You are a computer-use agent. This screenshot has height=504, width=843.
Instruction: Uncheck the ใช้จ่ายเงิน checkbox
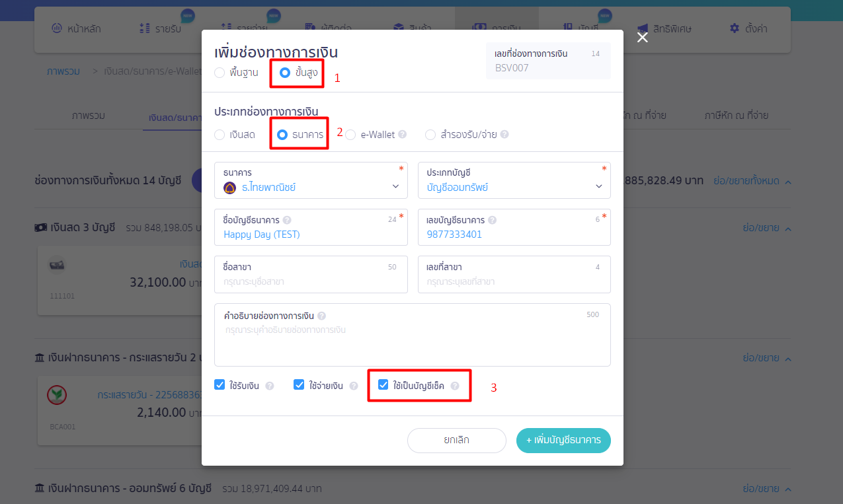click(x=299, y=384)
